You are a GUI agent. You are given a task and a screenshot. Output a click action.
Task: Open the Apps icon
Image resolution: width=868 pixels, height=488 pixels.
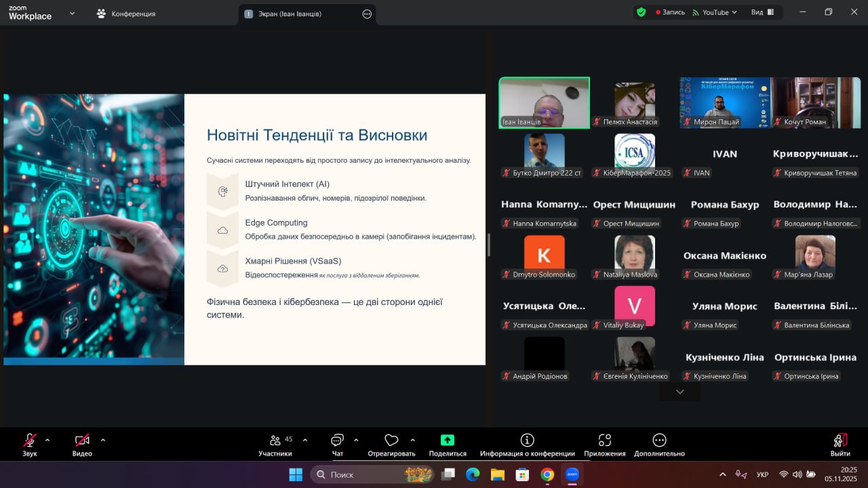coord(605,441)
